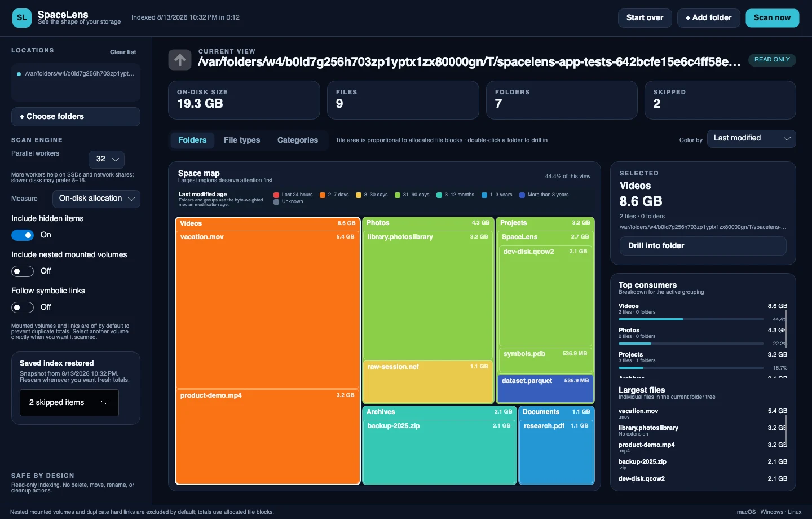Screen dimensions: 812x519
Task: Switch to the Folders tab
Action: (x=192, y=140)
